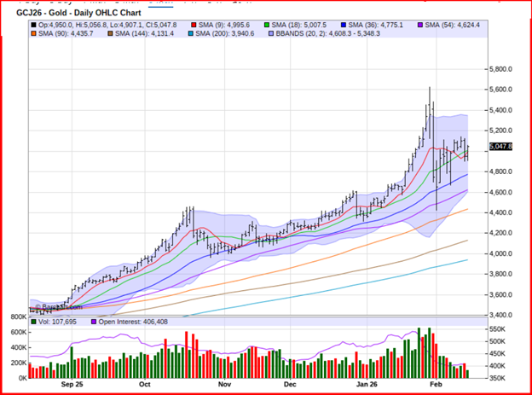Viewport: 532px width, 395px height.
Task: Click the 4,000.0 price axis label
Action: coord(500,253)
